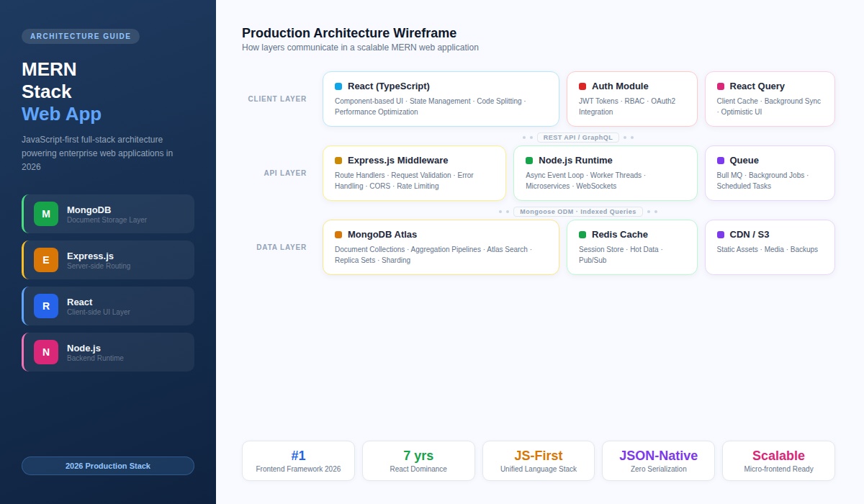The image size is (864, 504).
Task: Click the #1 Frontend Framework 2026 stat card
Action: pos(298,461)
